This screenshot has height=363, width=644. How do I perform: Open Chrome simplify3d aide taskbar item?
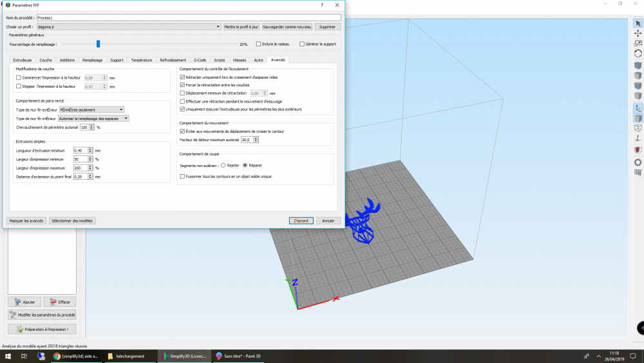pyautogui.click(x=76, y=356)
